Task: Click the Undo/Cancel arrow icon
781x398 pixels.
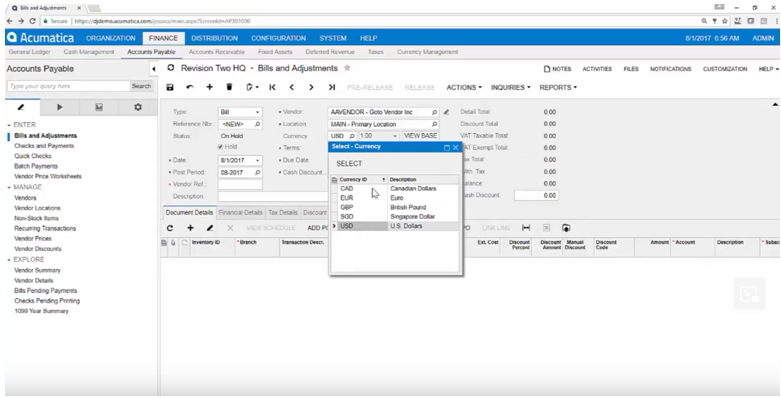Action: [x=190, y=87]
